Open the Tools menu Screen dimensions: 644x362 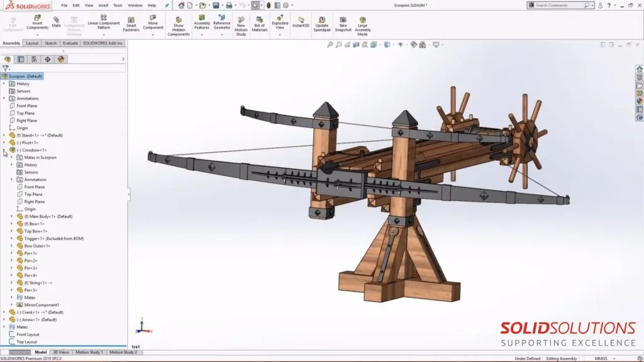pyautogui.click(x=116, y=4)
